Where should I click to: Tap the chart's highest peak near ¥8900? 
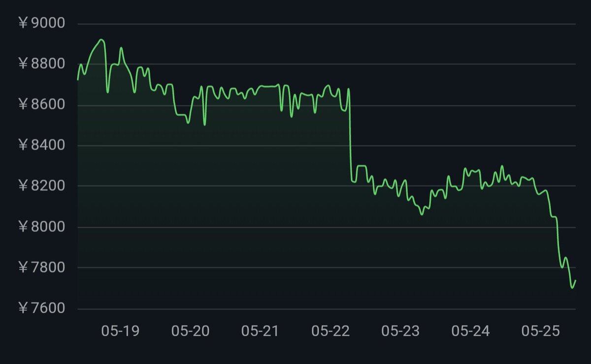coord(101,40)
